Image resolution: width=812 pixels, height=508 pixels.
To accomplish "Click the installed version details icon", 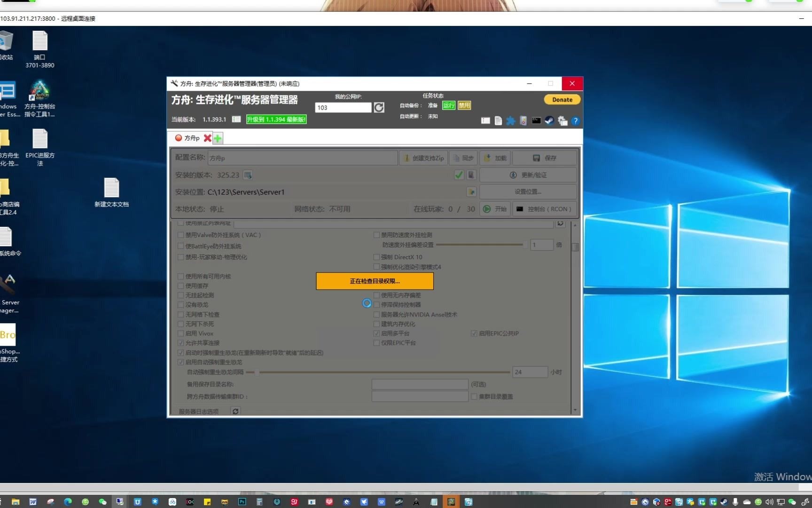I will click(x=248, y=175).
